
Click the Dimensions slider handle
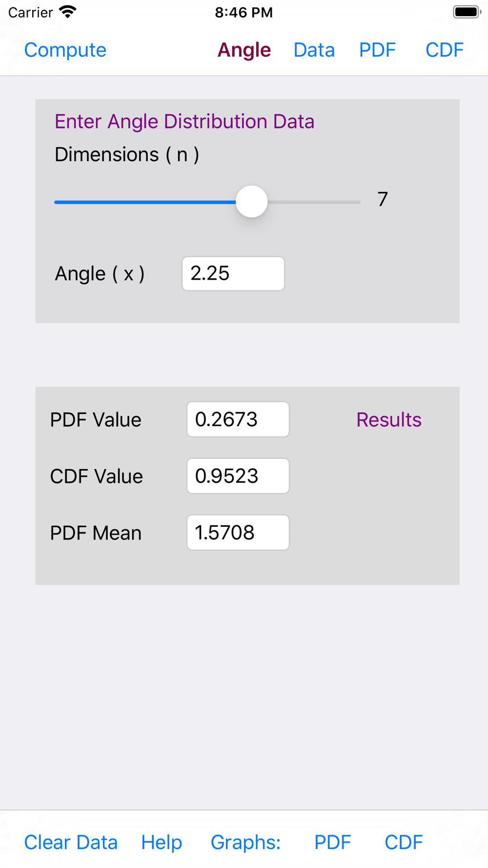pos(252,202)
